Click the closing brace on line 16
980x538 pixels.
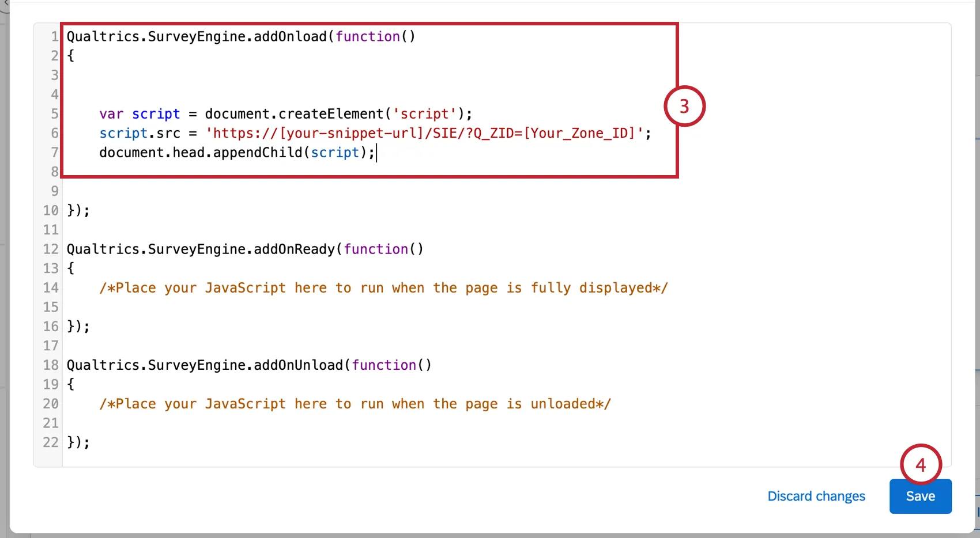click(x=78, y=327)
